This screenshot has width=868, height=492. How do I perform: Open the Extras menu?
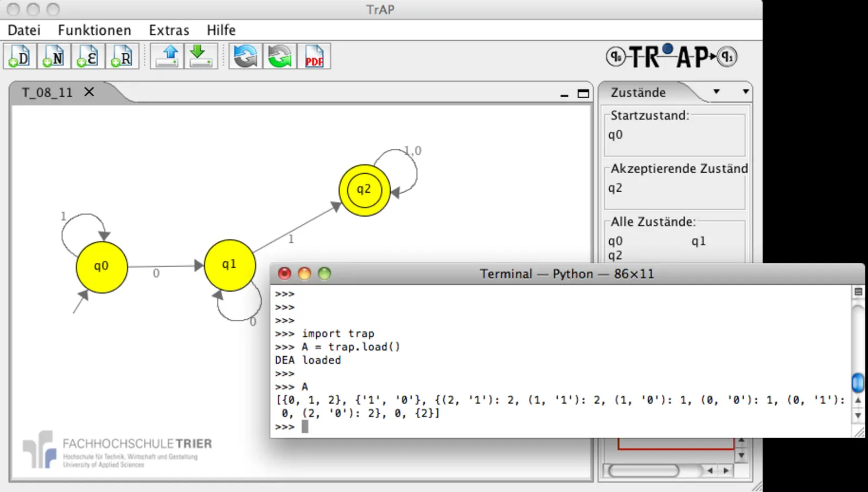pyautogui.click(x=169, y=30)
